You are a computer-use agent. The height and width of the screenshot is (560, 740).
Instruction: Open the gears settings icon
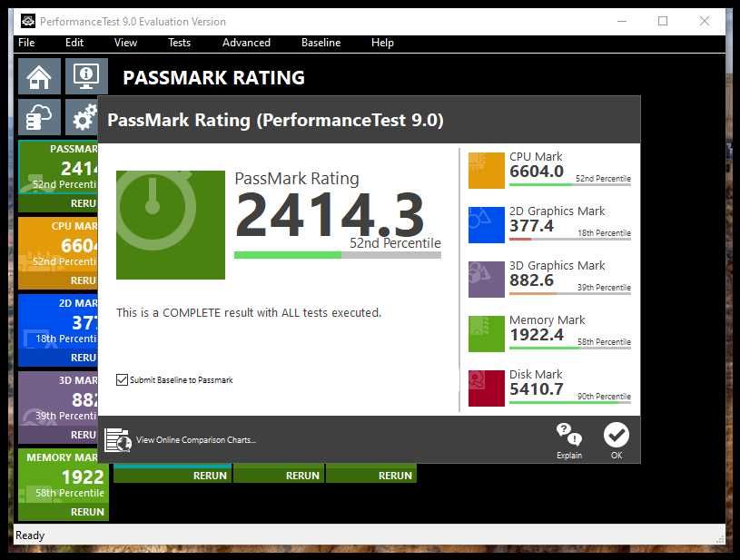click(x=82, y=117)
